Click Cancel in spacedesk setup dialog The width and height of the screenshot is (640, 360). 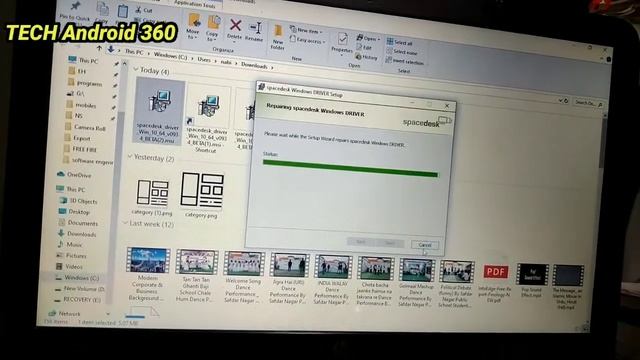pos(425,245)
